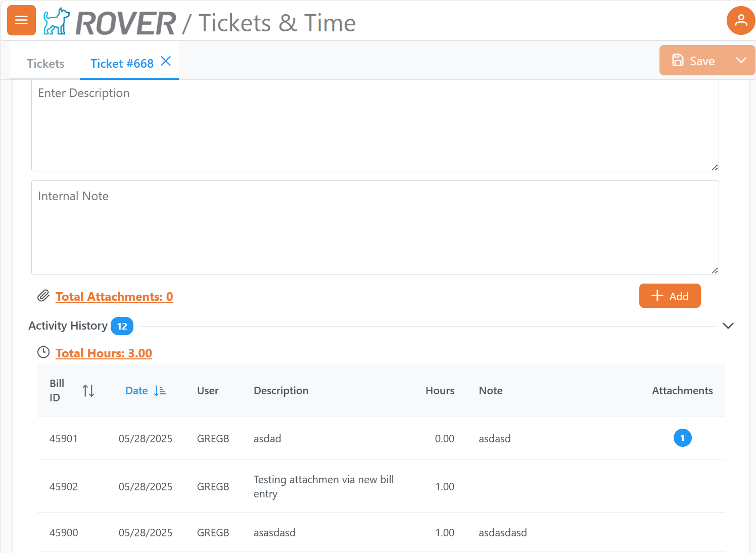Collapse the Activity History section
This screenshot has height=553, width=756.
pos(728,326)
